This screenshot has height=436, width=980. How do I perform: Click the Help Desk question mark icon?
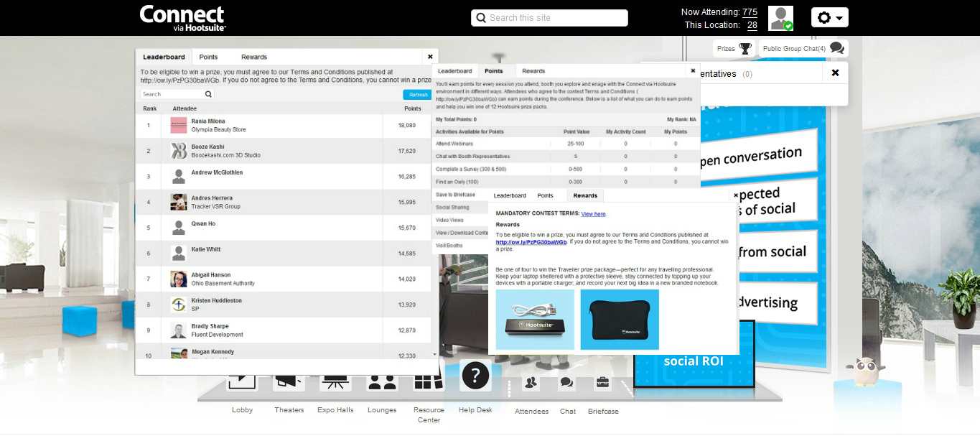[x=475, y=376]
